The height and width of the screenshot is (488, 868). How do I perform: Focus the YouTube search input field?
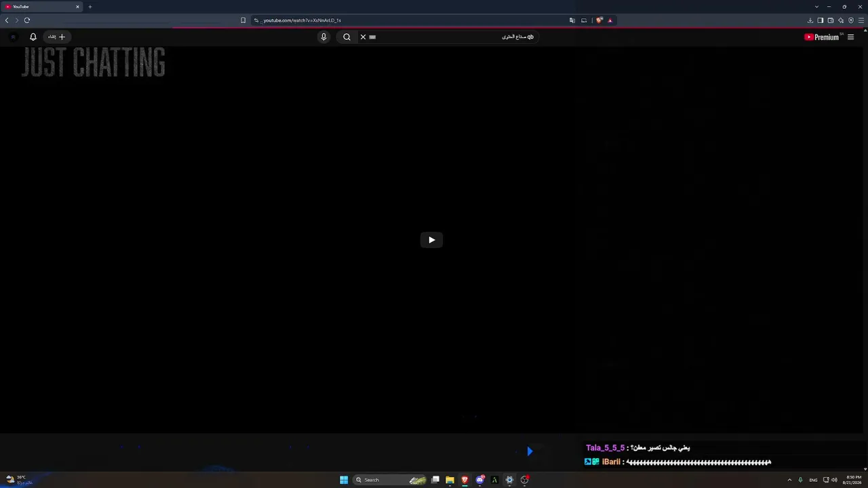(448, 37)
